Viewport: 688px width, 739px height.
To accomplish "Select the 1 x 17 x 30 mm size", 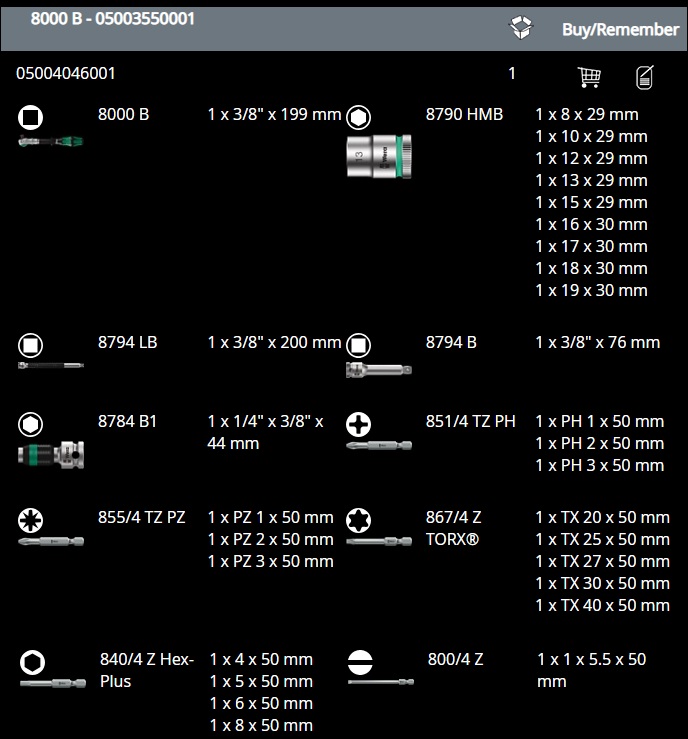I will pyautogui.click(x=591, y=246).
